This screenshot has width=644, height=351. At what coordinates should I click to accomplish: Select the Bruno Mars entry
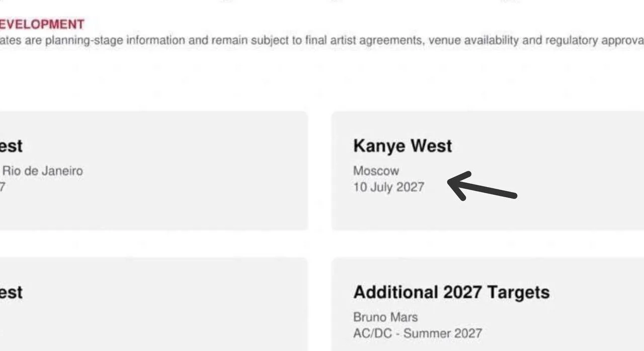385,317
